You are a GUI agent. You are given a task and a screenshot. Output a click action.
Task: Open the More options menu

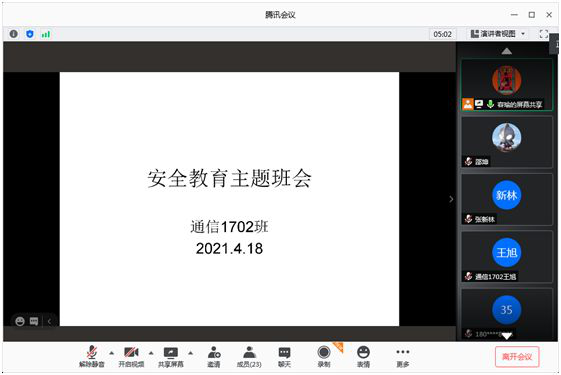[x=403, y=357]
